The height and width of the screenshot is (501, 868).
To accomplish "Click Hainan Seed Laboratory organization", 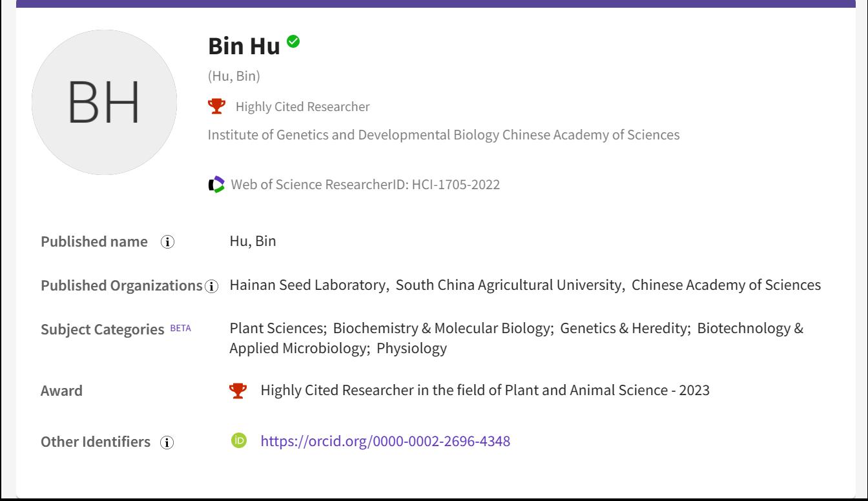I will coord(307,285).
